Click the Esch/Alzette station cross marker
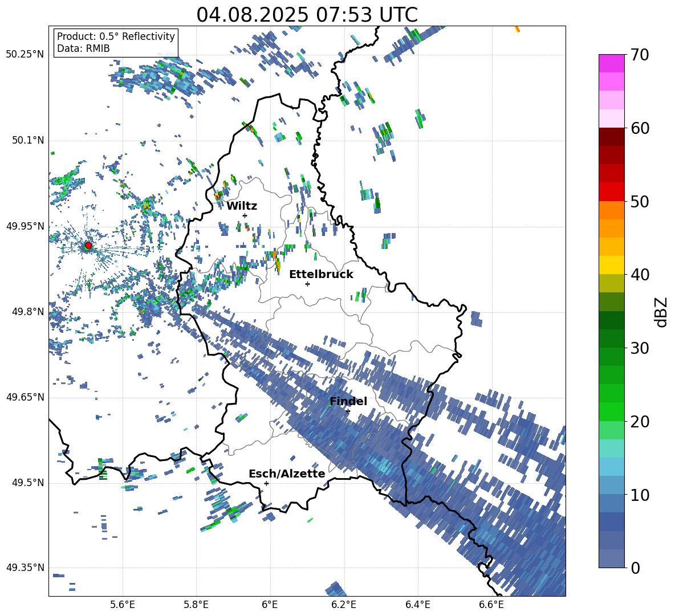 [266, 483]
